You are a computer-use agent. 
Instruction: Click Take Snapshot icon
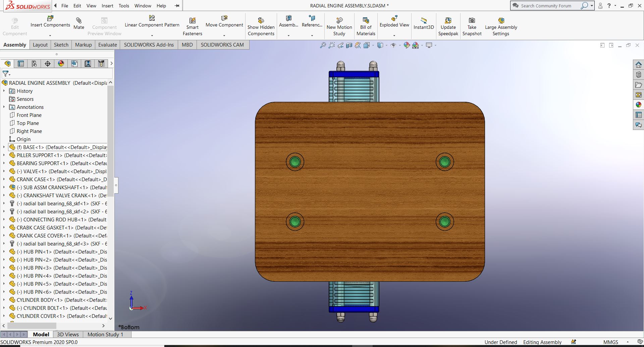[x=472, y=21]
